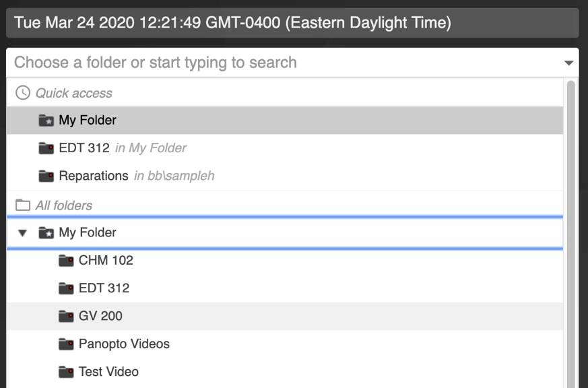Click the My Folder icon in Quick access

point(46,121)
